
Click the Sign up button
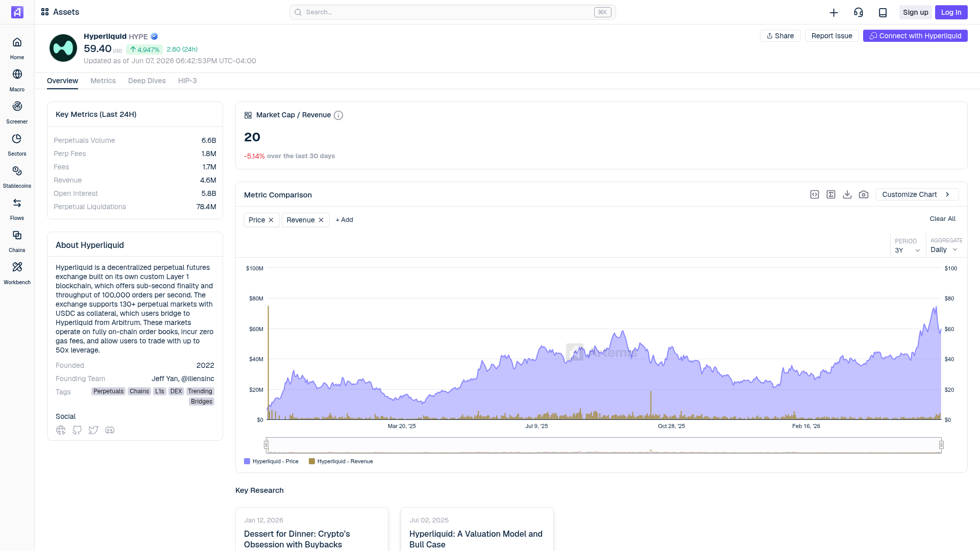[x=915, y=12]
